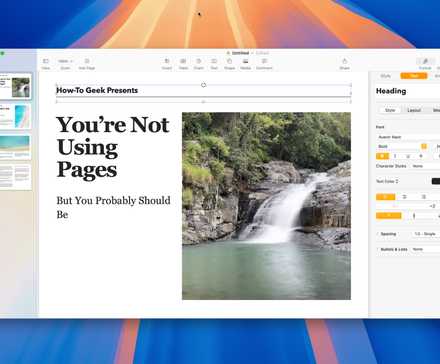The image size is (440, 364).
Task: Toggle the Italic formatting button
Action: coord(395,156)
